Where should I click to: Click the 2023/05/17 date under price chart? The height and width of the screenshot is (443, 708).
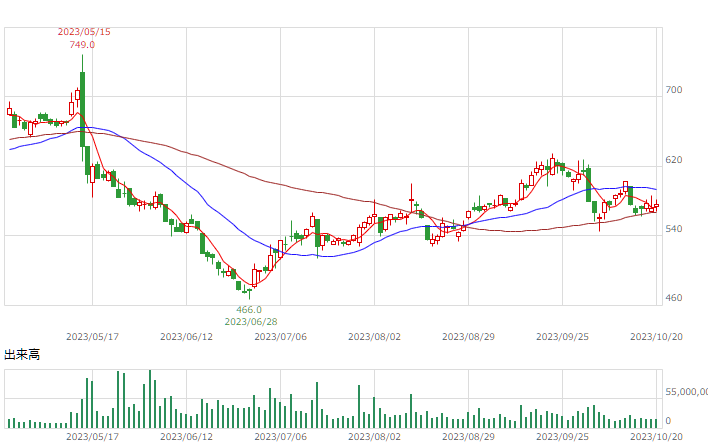[x=93, y=336]
